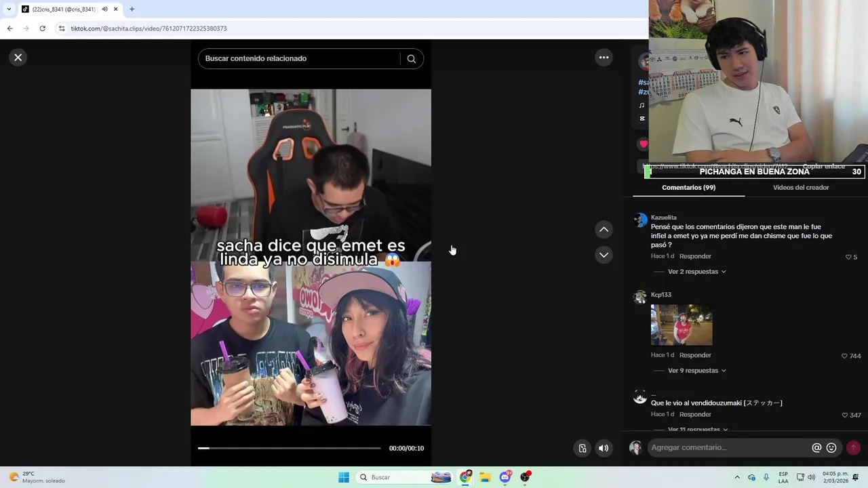
Task: Switch to the Videos del creador tab
Action: coord(801,188)
